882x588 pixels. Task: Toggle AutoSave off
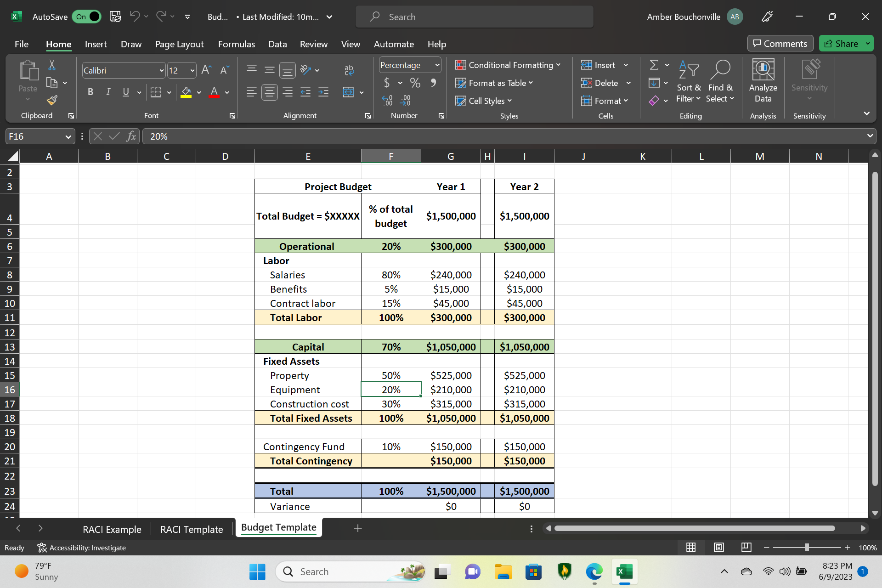[x=86, y=16]
